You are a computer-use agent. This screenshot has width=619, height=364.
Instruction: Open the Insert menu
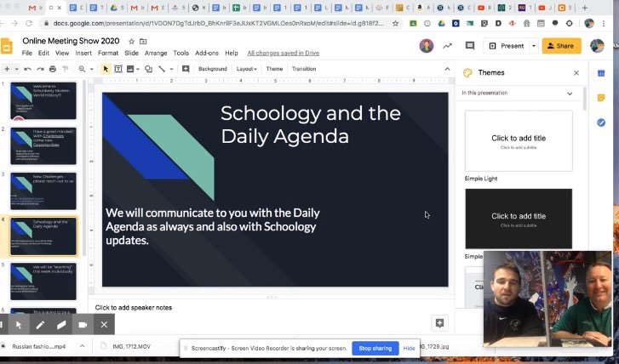(83, 53)
